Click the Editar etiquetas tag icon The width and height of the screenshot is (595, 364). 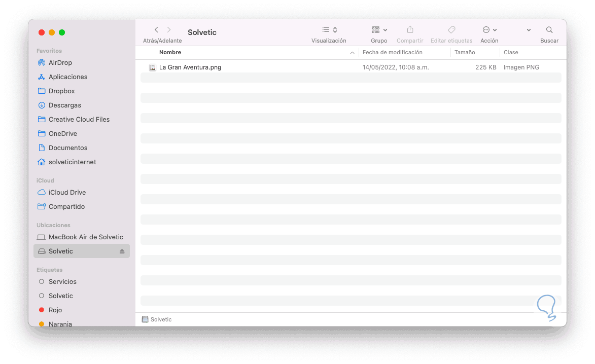click(451, 29)
